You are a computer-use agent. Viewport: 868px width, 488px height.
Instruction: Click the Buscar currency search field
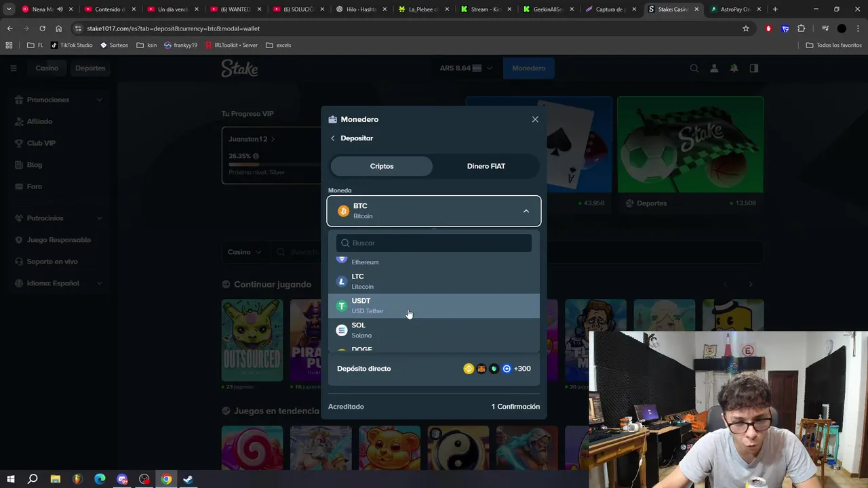(x=434, y=243)
